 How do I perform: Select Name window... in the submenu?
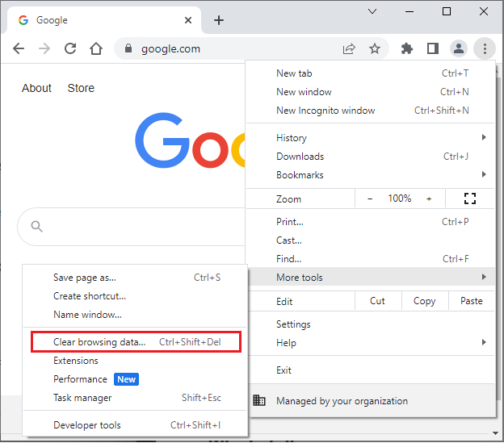(x=135, y=315)
